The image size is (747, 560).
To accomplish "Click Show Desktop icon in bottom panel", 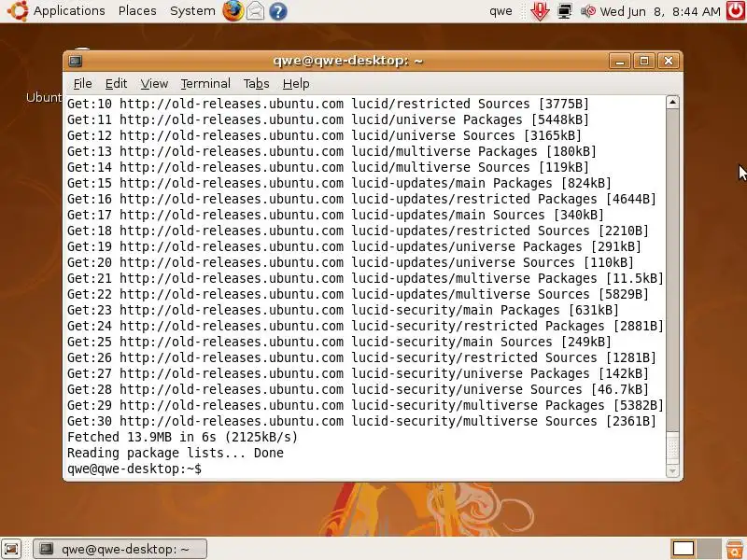I will click(12, 549).
